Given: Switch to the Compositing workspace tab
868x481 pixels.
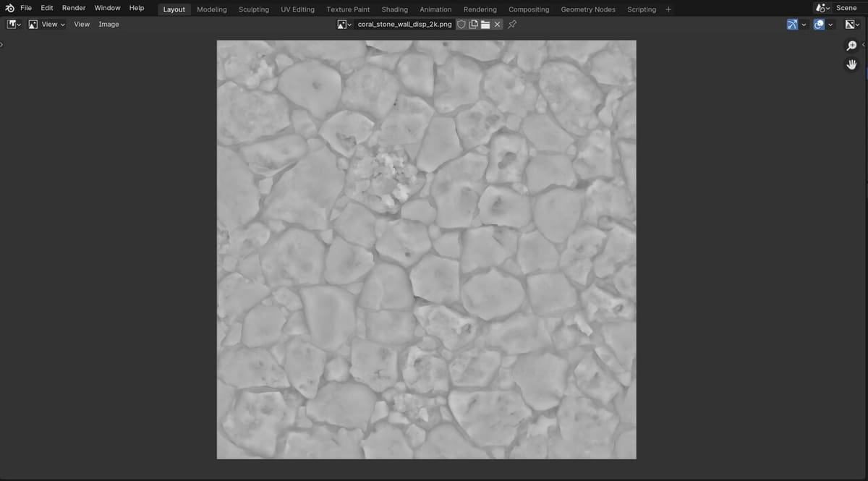Looking at the screenshot, I should pos(529,9).
